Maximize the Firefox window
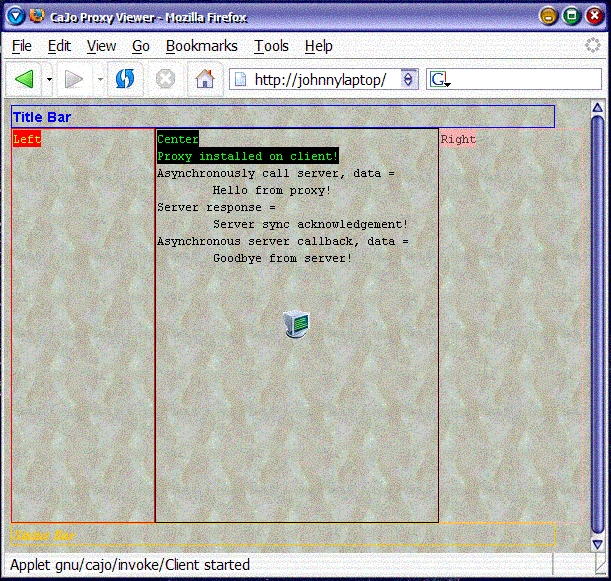 572,16
